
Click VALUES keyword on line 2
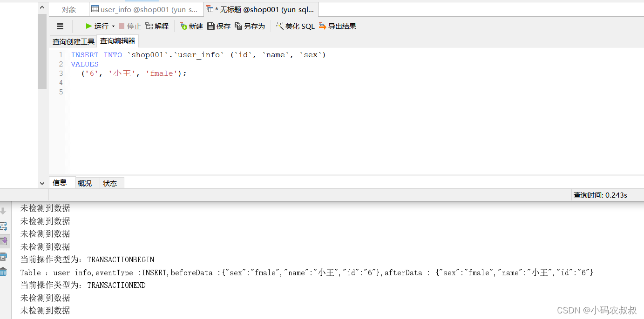click(85, 64)
